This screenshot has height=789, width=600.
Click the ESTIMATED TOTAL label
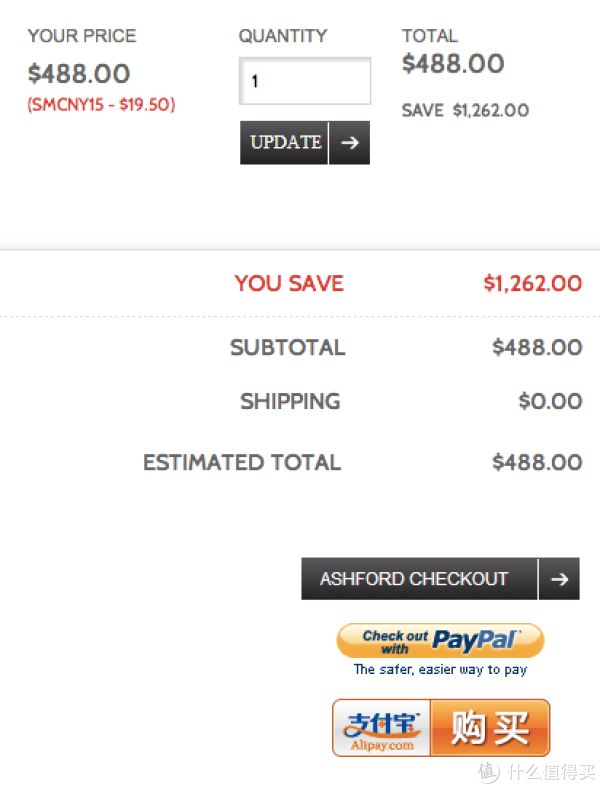pos(242,462)
